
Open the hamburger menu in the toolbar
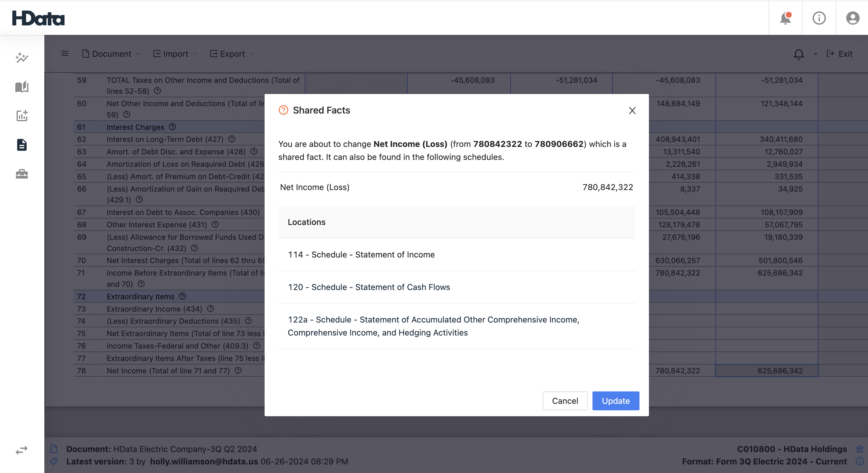click(x=65, y=54)
